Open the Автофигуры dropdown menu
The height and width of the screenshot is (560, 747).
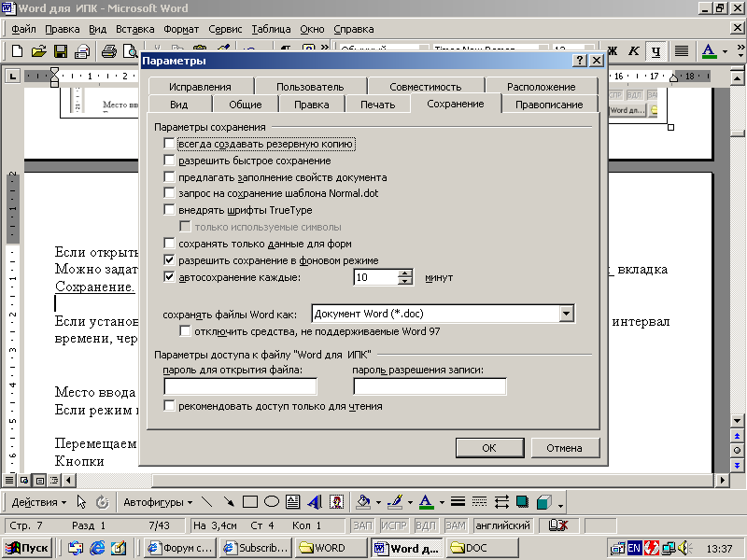[x=158, y=502]
